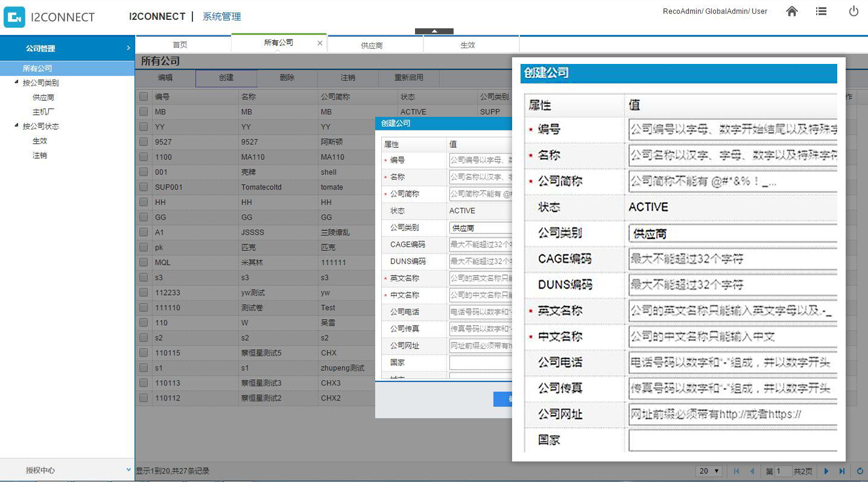This screenshot has width=868, height=482.
Task: Click the shell abbreviation cell
Action: 329,172
